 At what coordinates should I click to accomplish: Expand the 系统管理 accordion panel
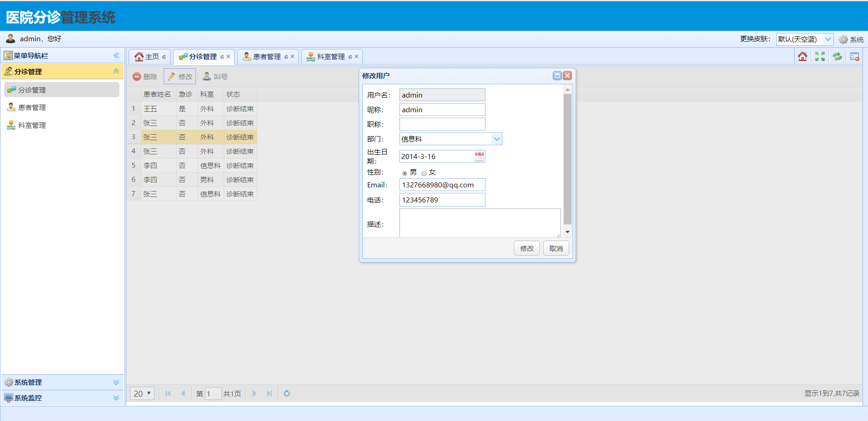coord(116,382)
